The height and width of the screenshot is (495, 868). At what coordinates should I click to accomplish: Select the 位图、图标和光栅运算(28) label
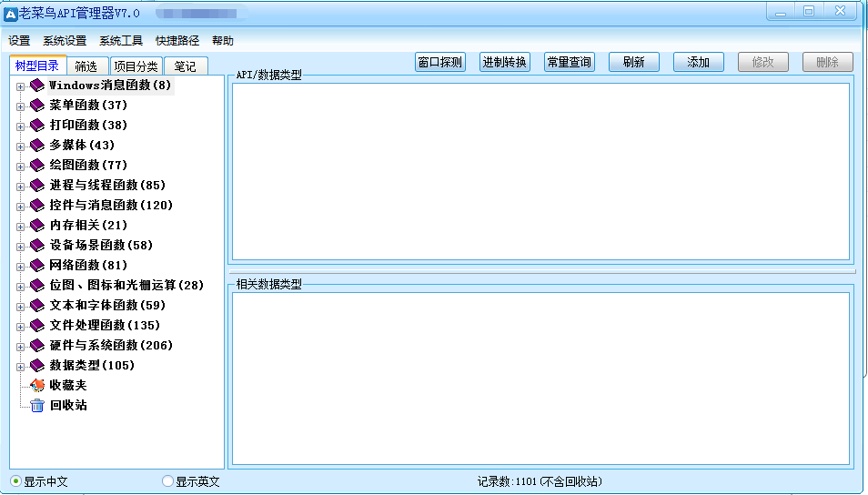pyautogui.click(x=126, y=285)
